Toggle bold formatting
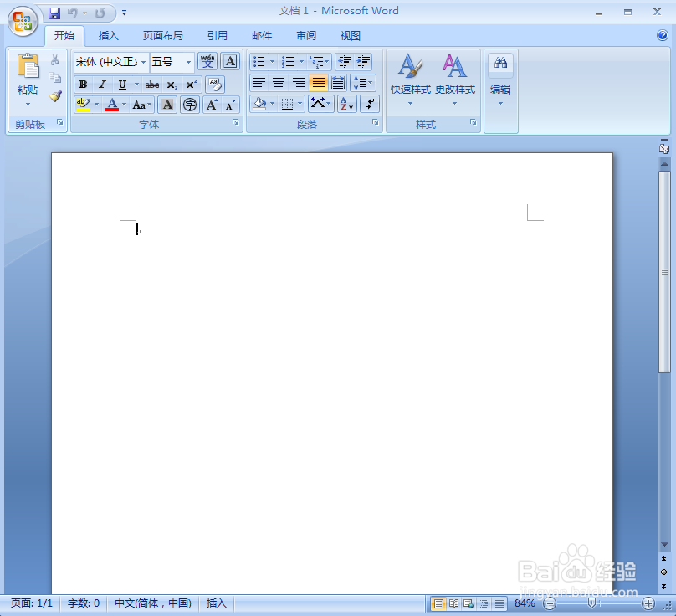 pyautogui.click(x=83, y=85)
